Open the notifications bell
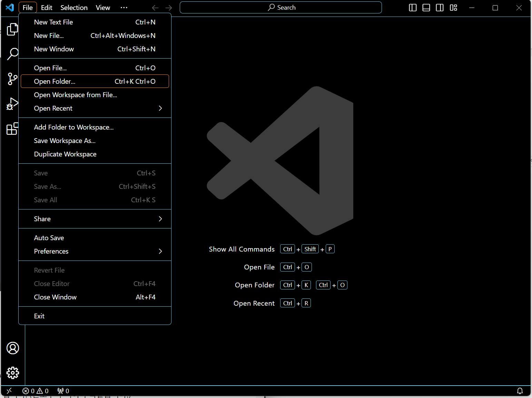The image size is (532, 398). pyautogui.click(x=520, y=391)
